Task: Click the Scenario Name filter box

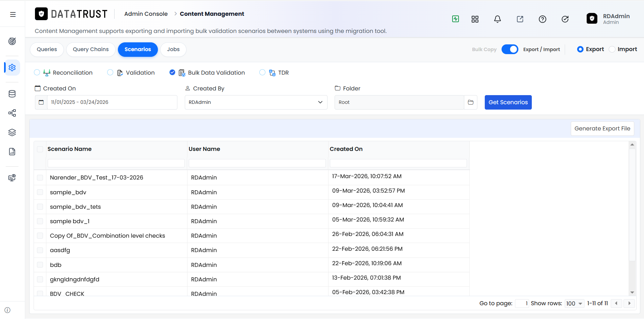Action: (116, 163)
